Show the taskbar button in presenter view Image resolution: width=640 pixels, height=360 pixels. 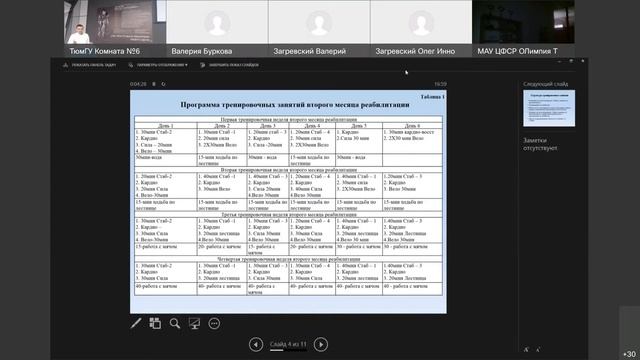pyautogui.click(x=89, y=65)
